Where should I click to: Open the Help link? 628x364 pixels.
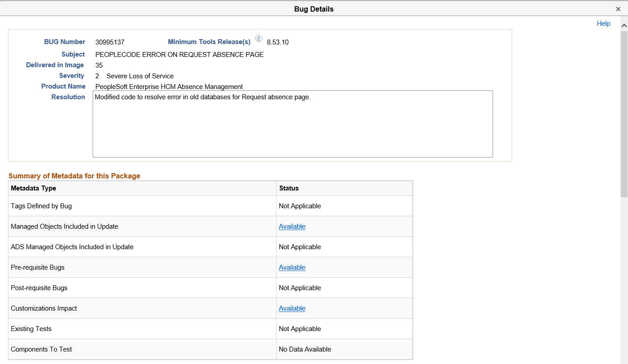pyautogui.click(x=604, y=23)
